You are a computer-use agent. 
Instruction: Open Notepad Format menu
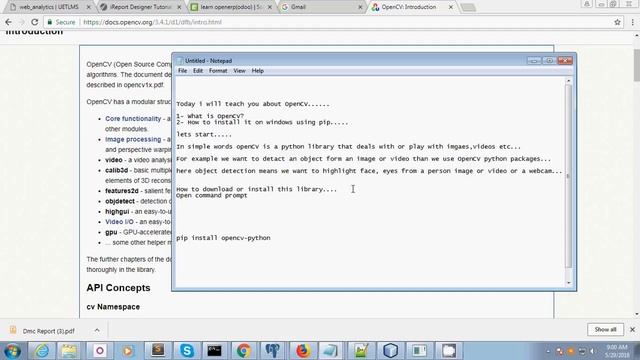218,71
